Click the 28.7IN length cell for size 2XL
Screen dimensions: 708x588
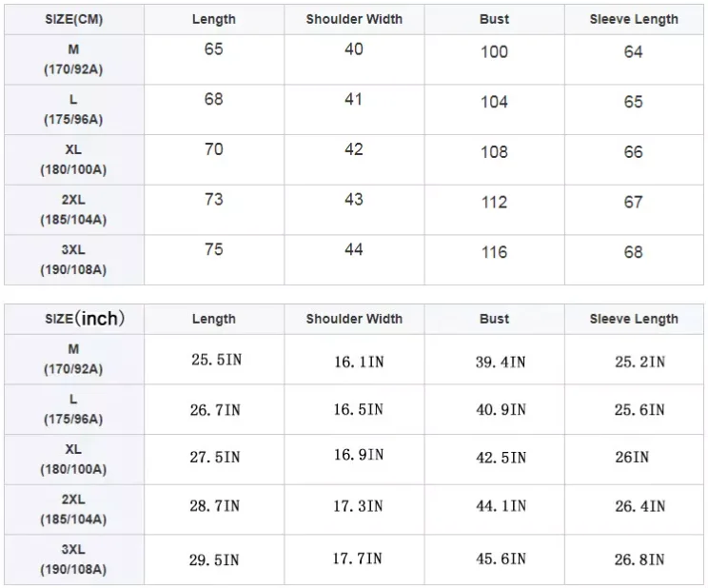coord(215,506)
